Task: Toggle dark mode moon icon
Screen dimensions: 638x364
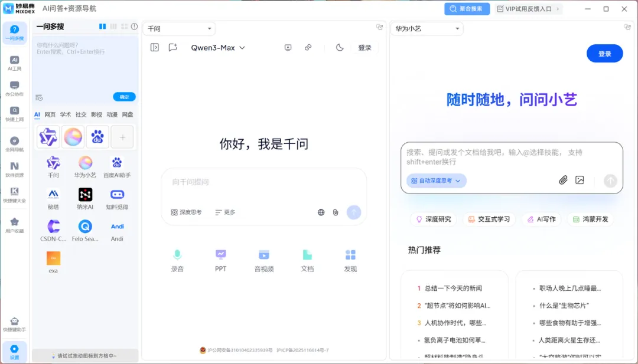Action: 340,48
